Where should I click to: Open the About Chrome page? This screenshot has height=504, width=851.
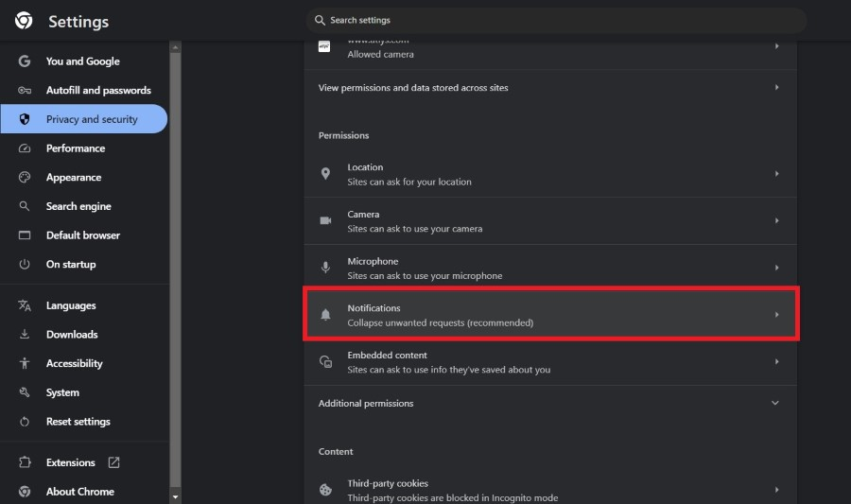coord(79,492)
